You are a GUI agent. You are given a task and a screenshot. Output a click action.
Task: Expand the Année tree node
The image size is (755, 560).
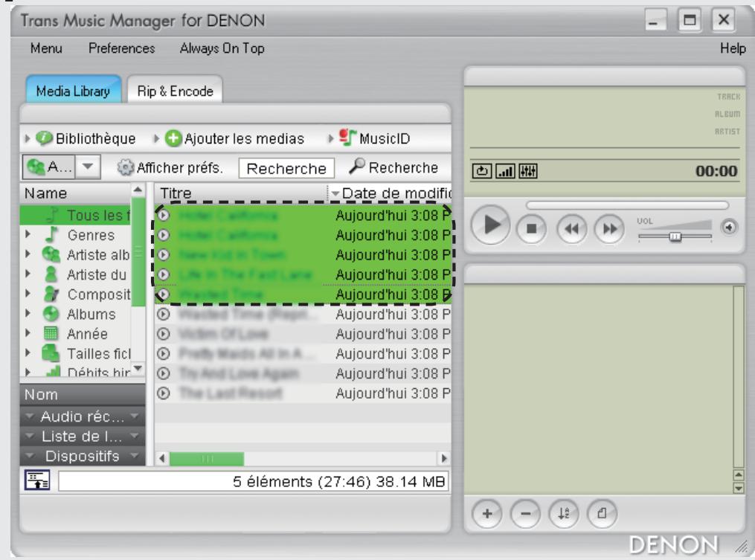(28, 332)
